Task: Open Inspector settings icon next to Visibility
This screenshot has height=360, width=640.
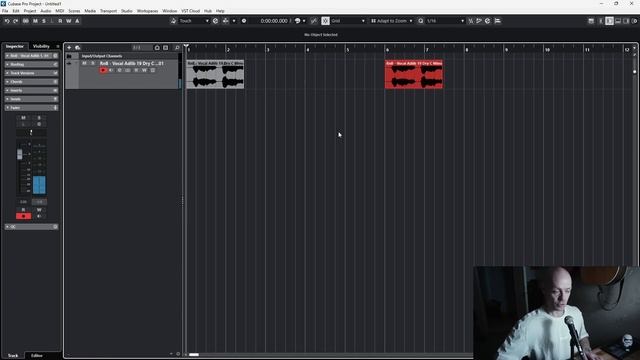Action: click(58, 47)
